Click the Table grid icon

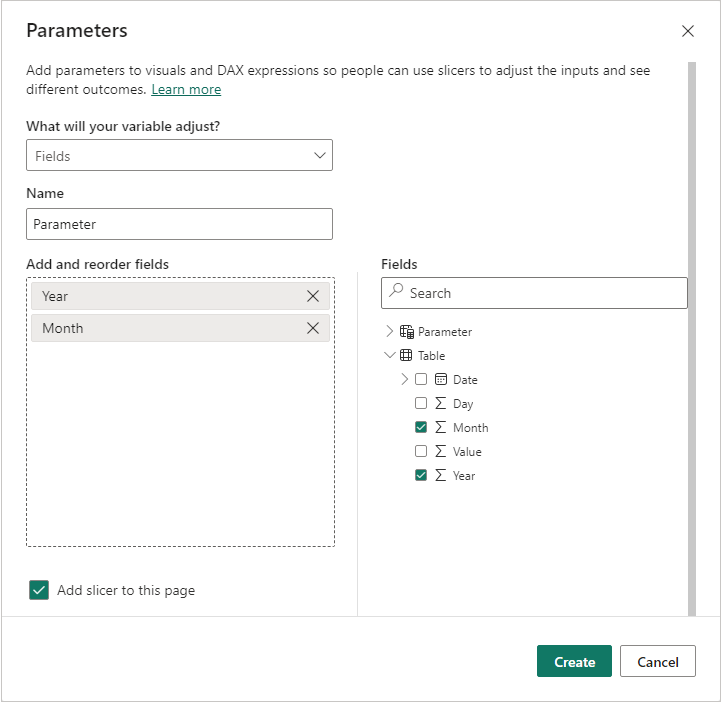[x=408, y=357]
